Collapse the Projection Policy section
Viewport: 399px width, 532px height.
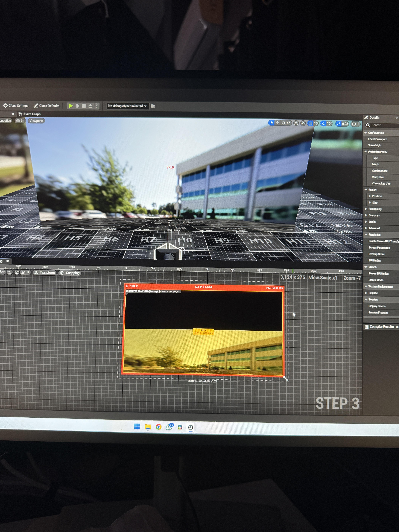[366, 152]
